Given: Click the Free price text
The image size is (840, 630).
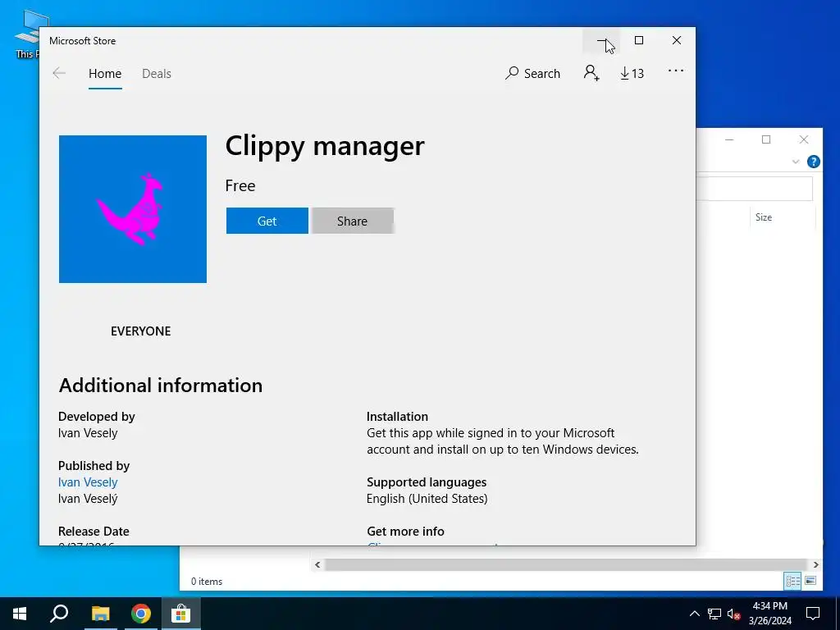Looking at the screenshot, I should pyautogui.click(x=240, y=186).
